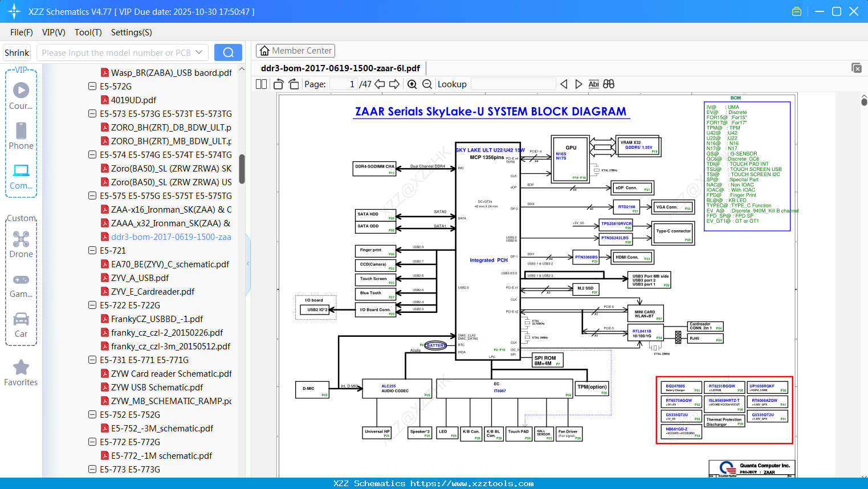Viewport: 868px width, 489px height.
Task: Open FrankyCZ_USBBD_-1.pdf
Action: [x=157, y=319]
